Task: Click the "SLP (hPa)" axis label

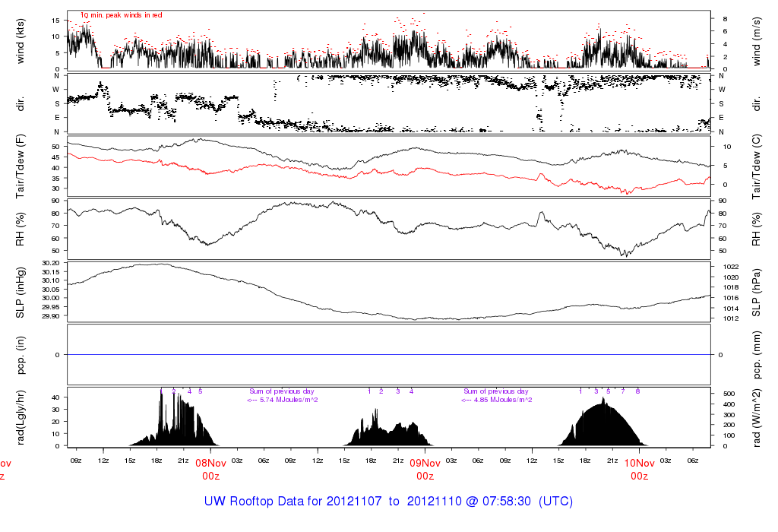Action: pyautogui.click(x=757, y=293)
